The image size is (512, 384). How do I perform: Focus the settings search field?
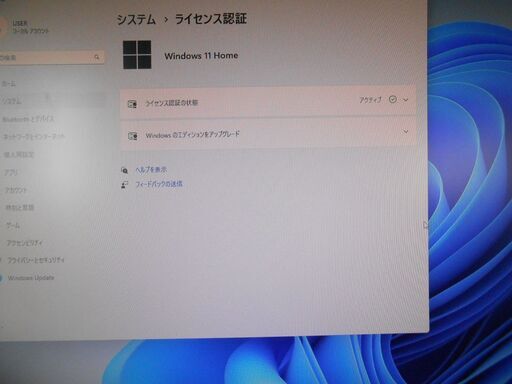pos(52,57)
